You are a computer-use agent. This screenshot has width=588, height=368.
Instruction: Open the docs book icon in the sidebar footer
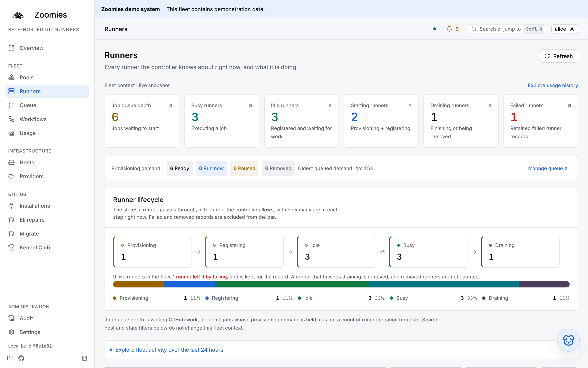pos(10,358)
